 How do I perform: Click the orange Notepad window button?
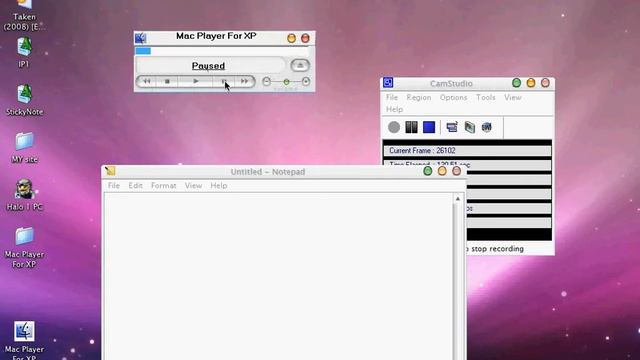tap(442, 171)
